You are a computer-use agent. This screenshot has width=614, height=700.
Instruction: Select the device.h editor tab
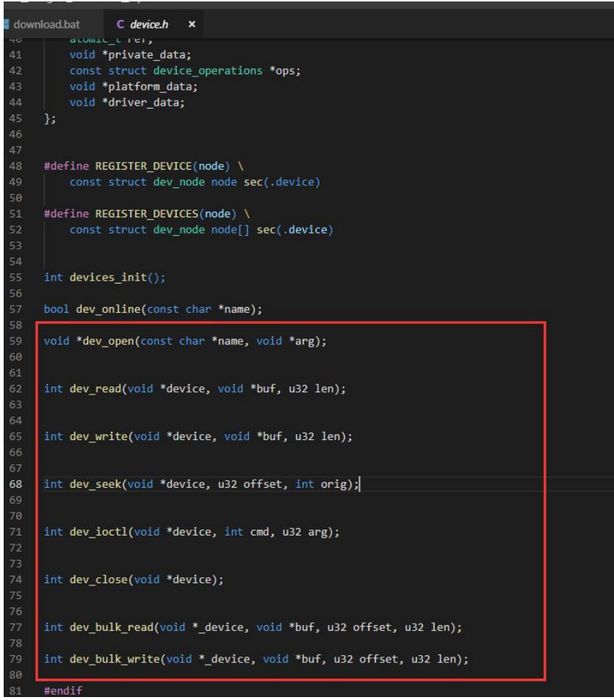[148, 24]
